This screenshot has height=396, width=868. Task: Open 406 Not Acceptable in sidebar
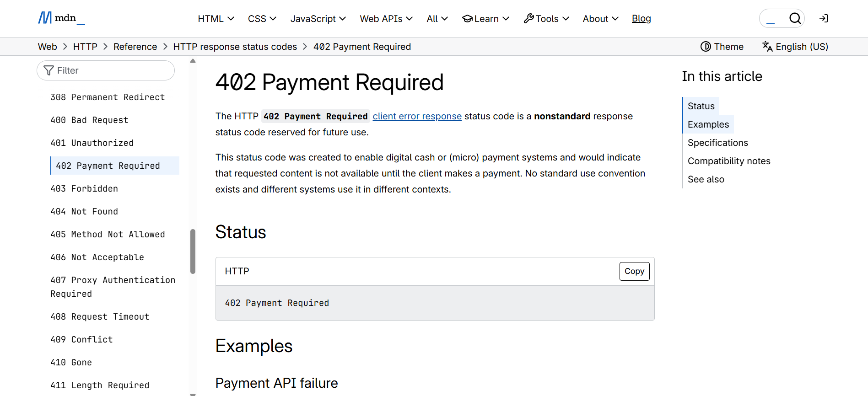coord(97,257)
